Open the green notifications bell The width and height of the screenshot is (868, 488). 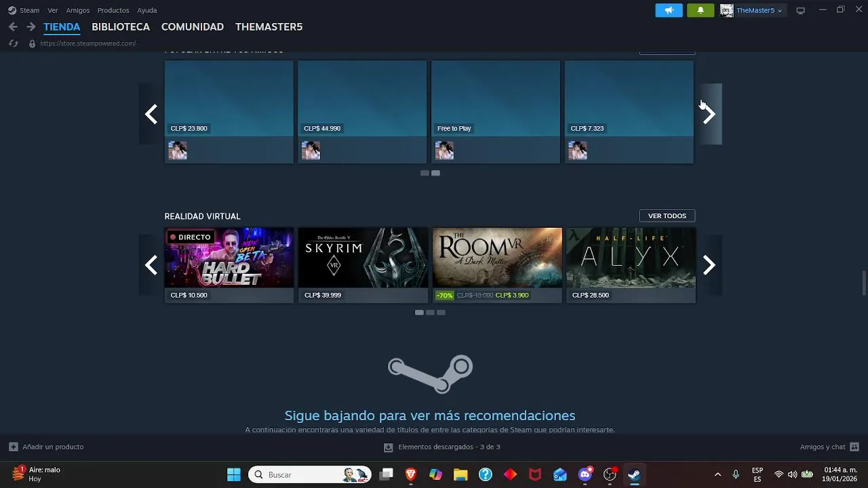(701, 10)
